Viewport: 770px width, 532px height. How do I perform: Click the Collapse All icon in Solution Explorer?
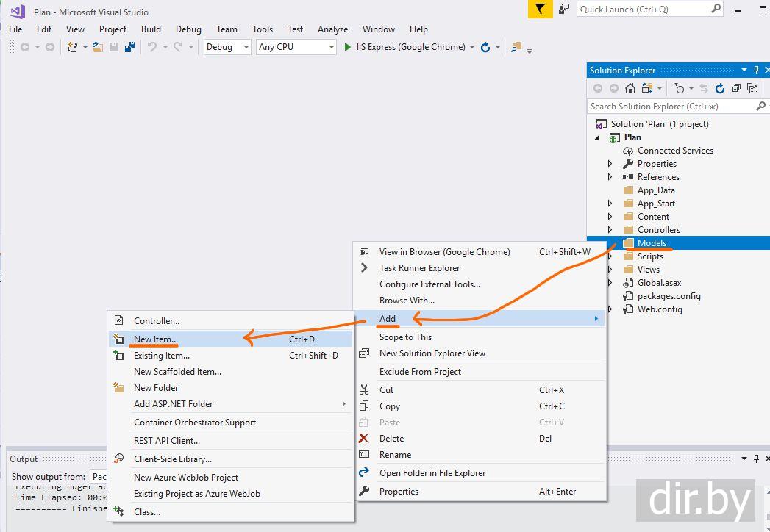(x=735, y=88)
